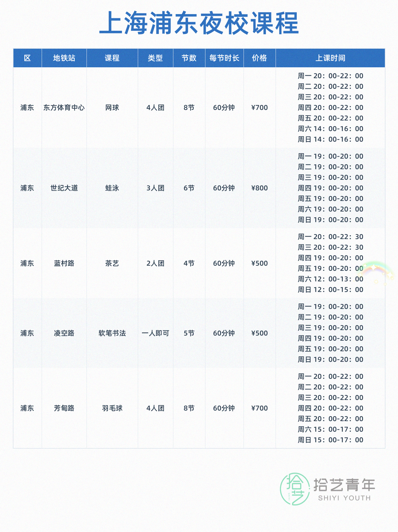Select the 一人即可 type cell
The width and height of the screenshot is (398, 532).
pyautogui.click(x=155, y=333)
